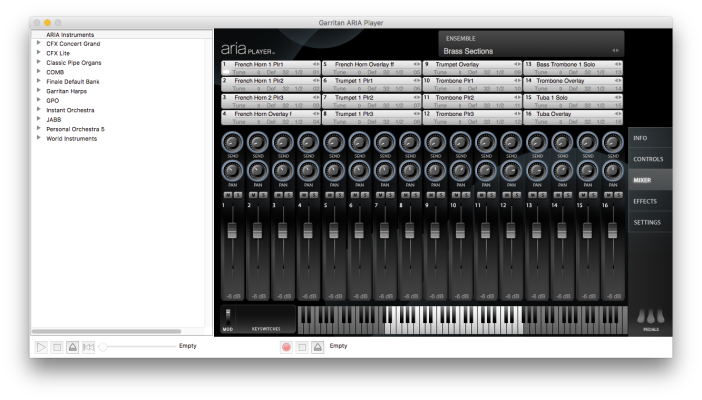702x400 pixels.
Task: Click the KEYSWITCHES display area
Action: 266,318
